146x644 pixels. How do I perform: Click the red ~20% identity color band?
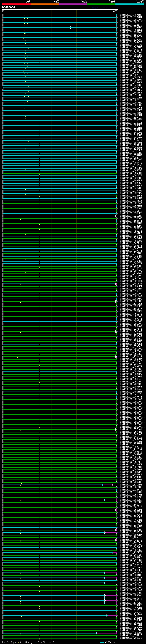[x=16, y=4]
